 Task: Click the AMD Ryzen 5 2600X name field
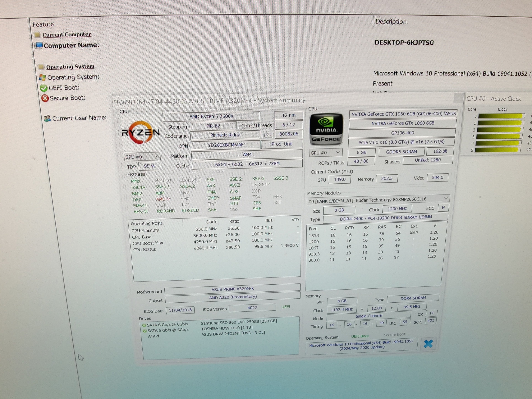pos(211,116)
